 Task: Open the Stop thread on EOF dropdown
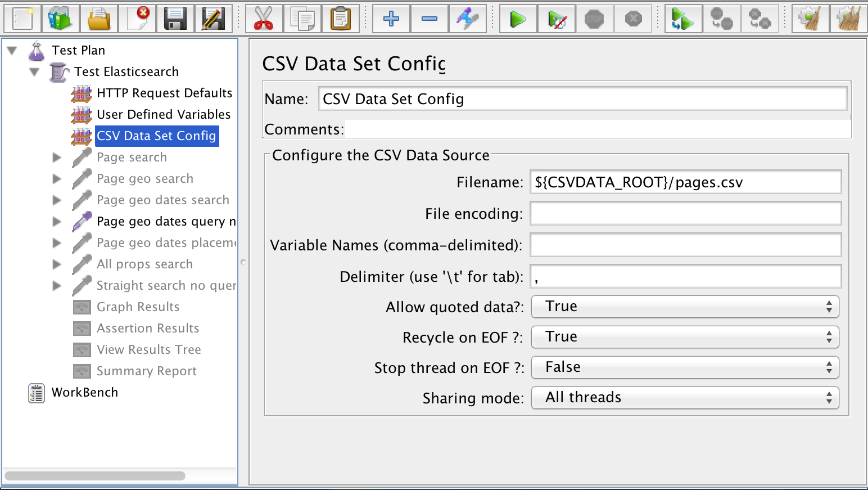[x=685, y=367]
